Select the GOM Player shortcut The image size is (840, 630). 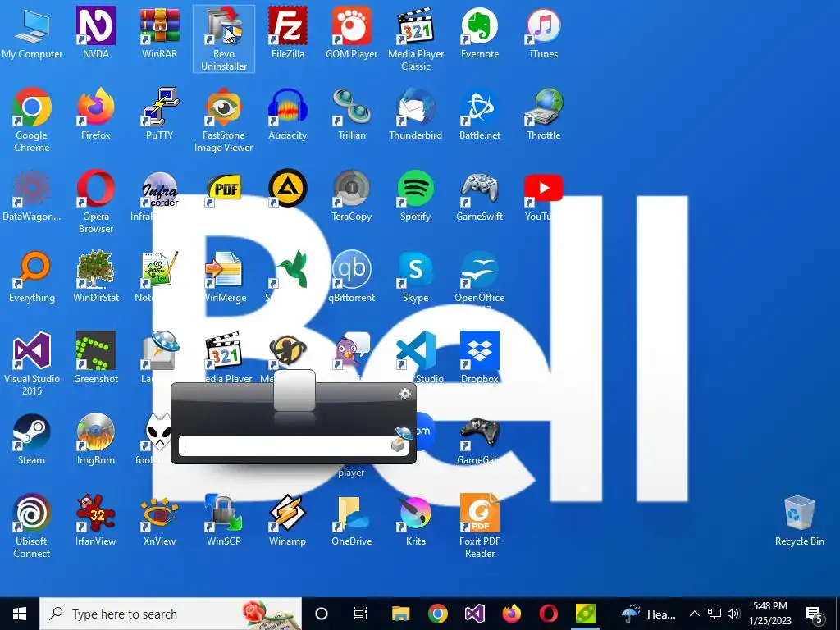point(351,34)
